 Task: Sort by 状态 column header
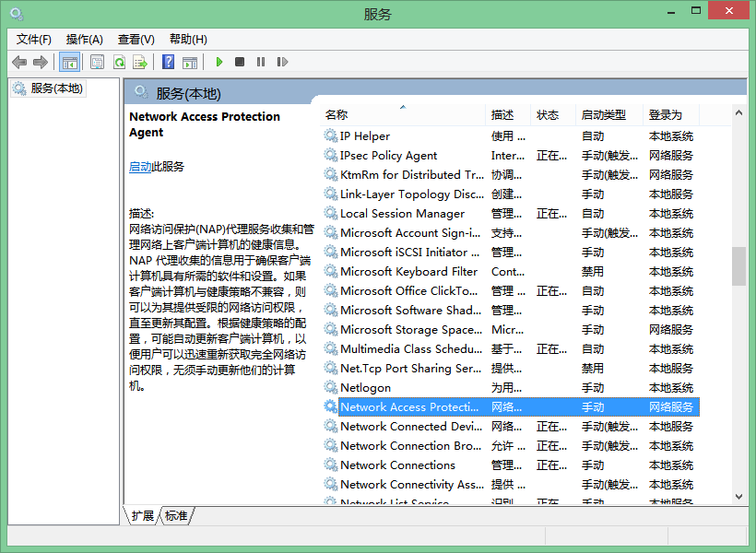tap(553, 114)
